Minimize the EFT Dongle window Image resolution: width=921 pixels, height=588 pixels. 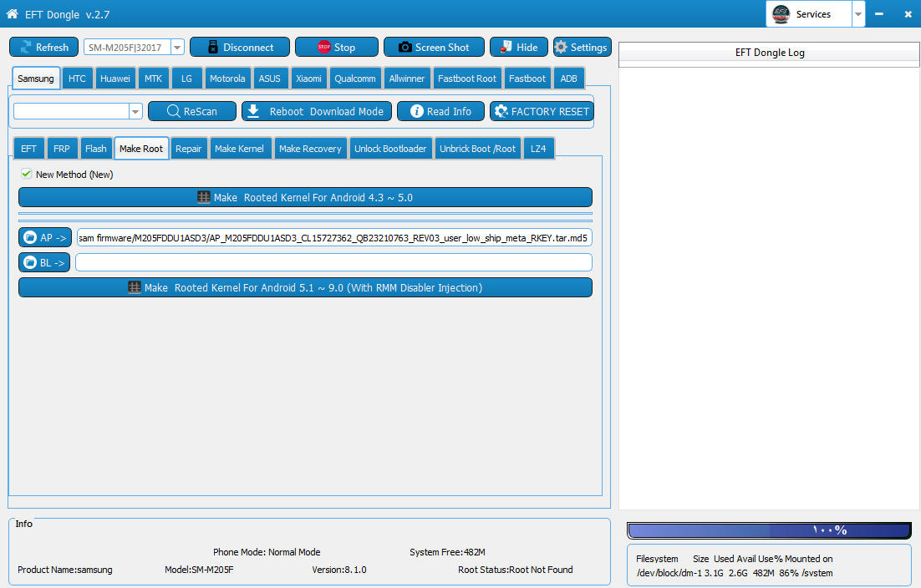tap(878, 13)
